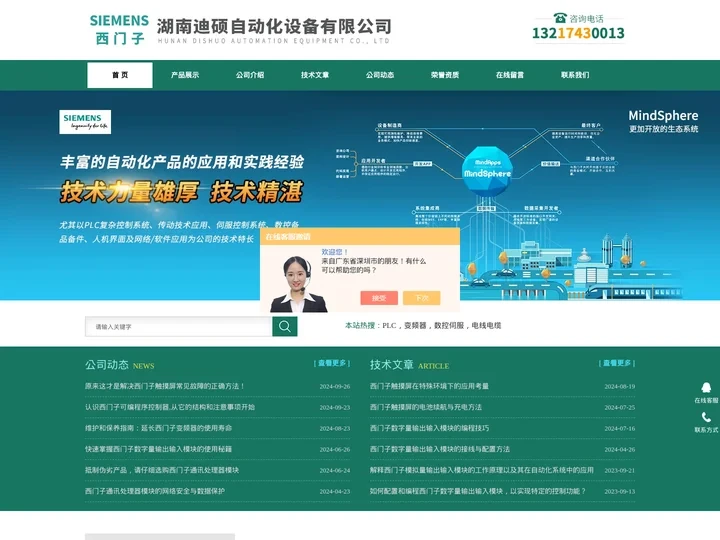Image resolution: width=720 pixels, height=540 pixels.
Task: Click the 技术文章 ARTICLE section heading
Action: tap(410, 365)
